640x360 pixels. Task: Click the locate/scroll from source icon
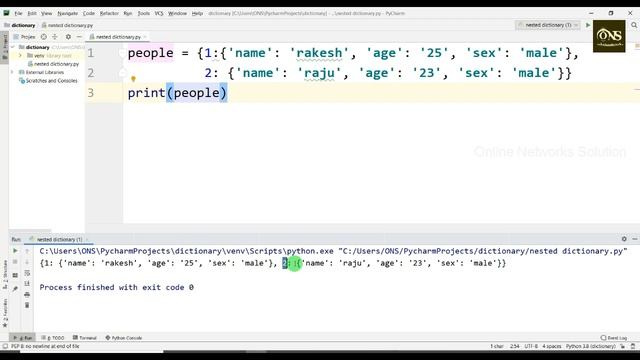click(x=44, y=37)
